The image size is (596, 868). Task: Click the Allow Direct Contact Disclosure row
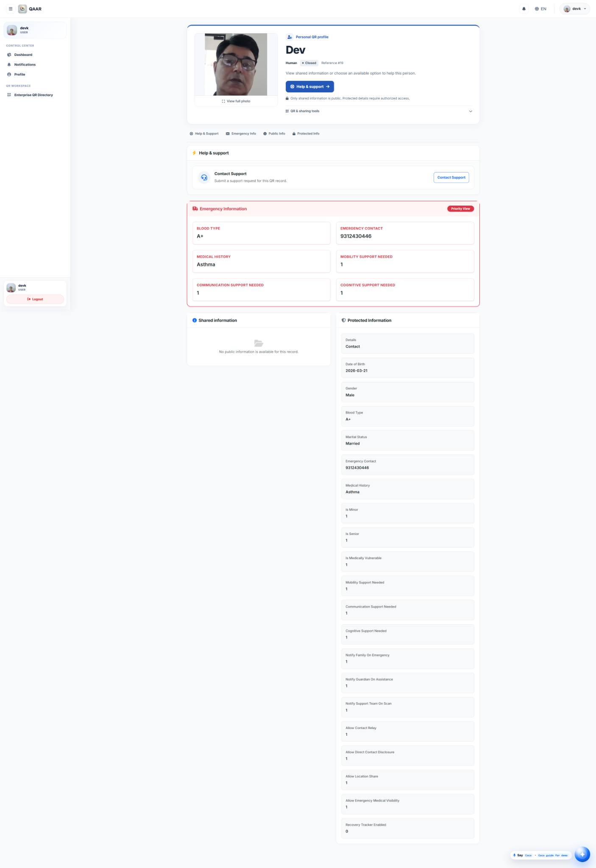click(x=407, y=756)
